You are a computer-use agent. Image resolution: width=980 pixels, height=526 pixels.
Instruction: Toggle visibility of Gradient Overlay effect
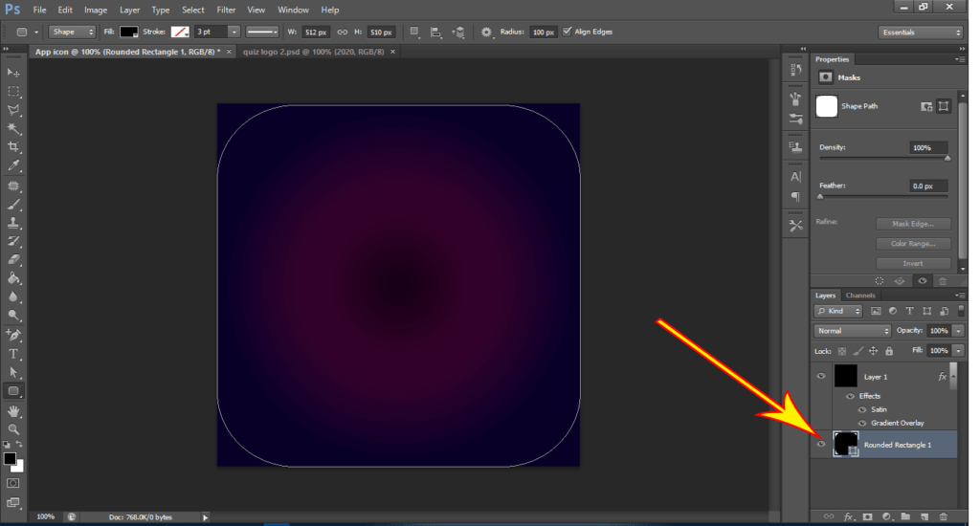pos(862,424)
